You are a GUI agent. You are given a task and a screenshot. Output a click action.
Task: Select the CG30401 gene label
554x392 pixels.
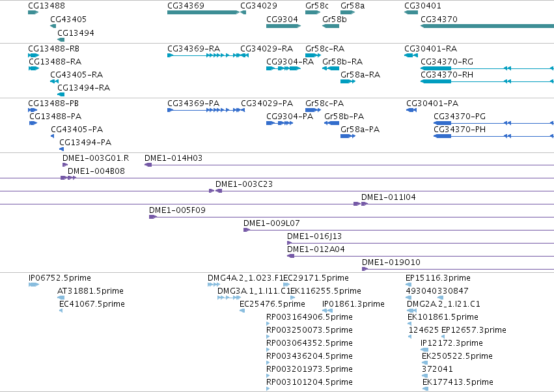(x=422, y=6)
